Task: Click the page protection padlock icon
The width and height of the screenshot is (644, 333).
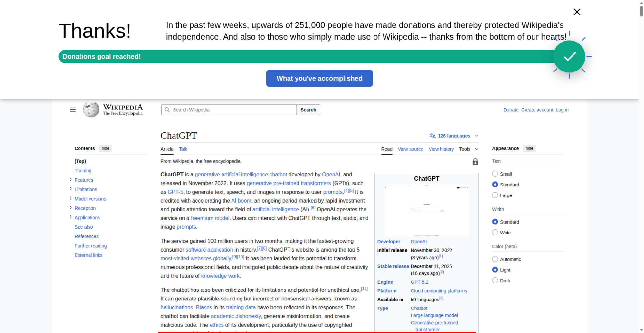Action: tap(475, 162)
